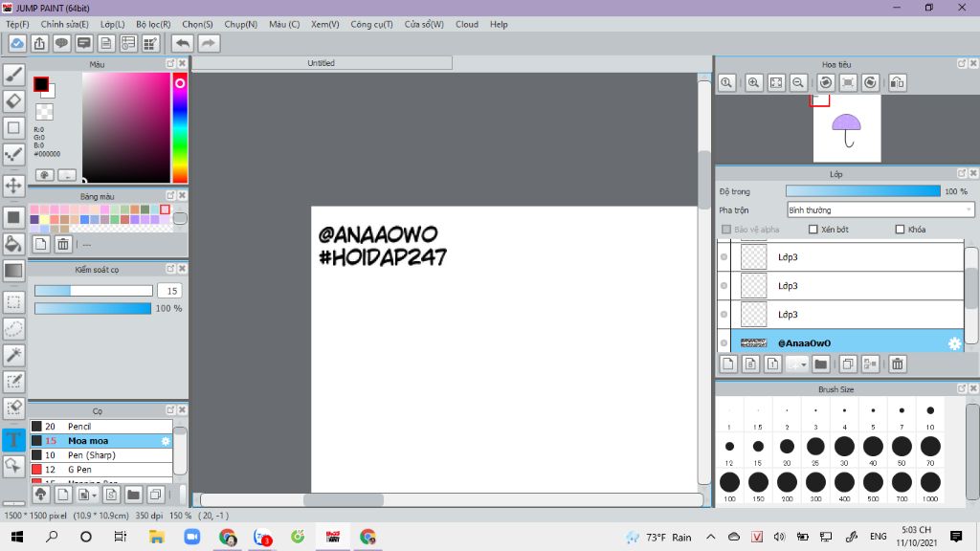Viewport: 980px width, 551px height.
Task: Open the Tệp(F) menu
Action: 17,24
